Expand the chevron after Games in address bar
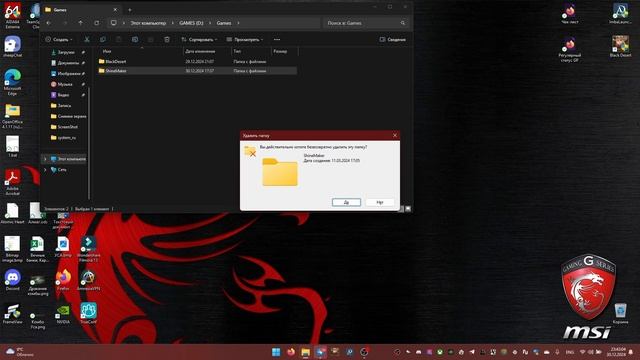This screenshot has width=640, height=360. (x=238, y=23)
